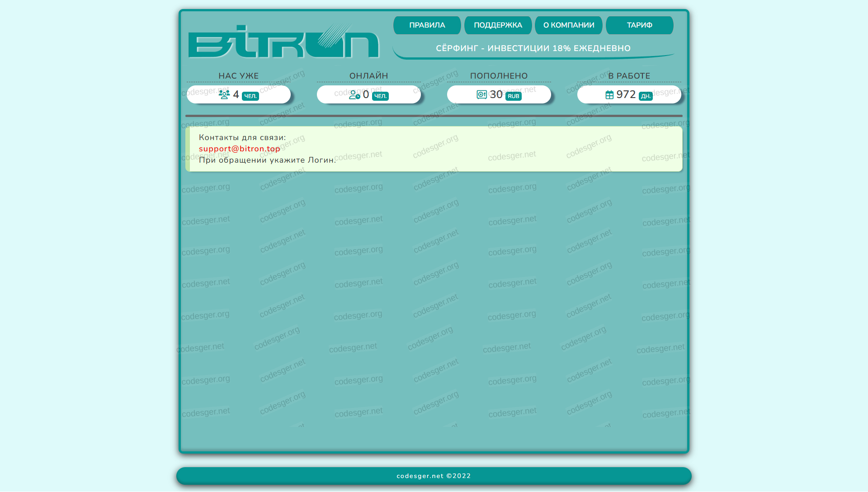Click the ЧЕЛ. badge in the ОНЛАЙН counter
This screenshot has height=492, width=868.
(380, 96)
